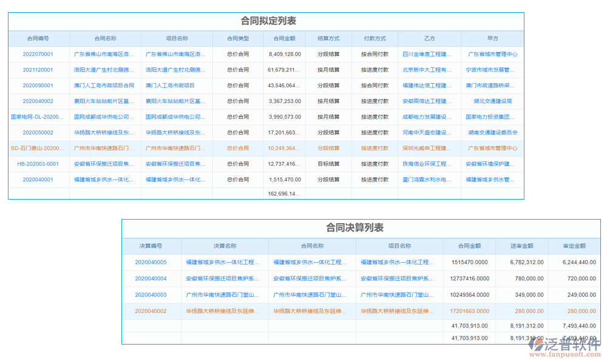This screenshot has width=607, height=364.
Task: Open contract 2022070001 details
Action: pos(38,54)
